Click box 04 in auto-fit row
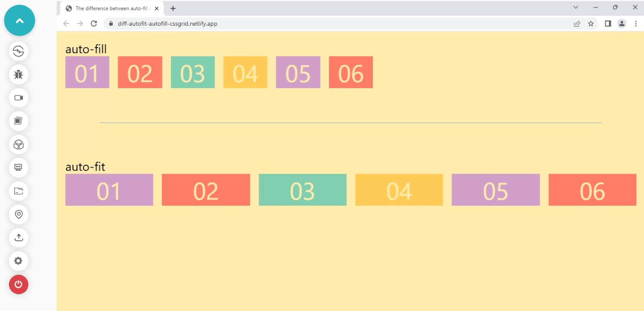644x311 pixels. point(399,190)
